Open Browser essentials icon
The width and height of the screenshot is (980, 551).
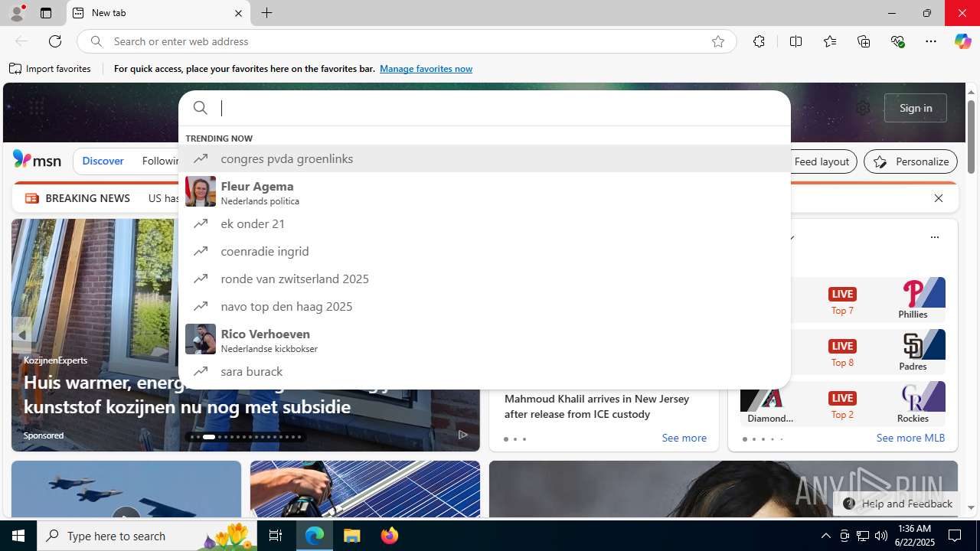(x=897, y=41)
